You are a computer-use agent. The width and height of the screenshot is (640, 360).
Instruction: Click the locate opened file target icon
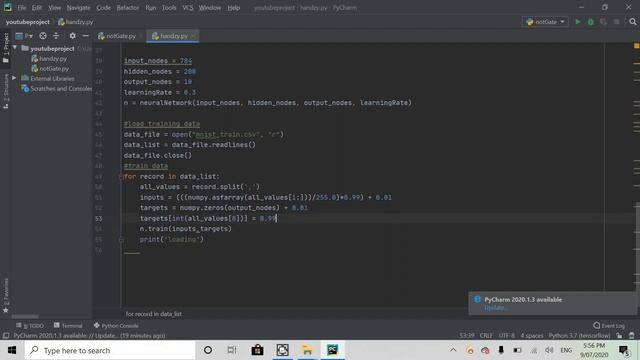43,36
